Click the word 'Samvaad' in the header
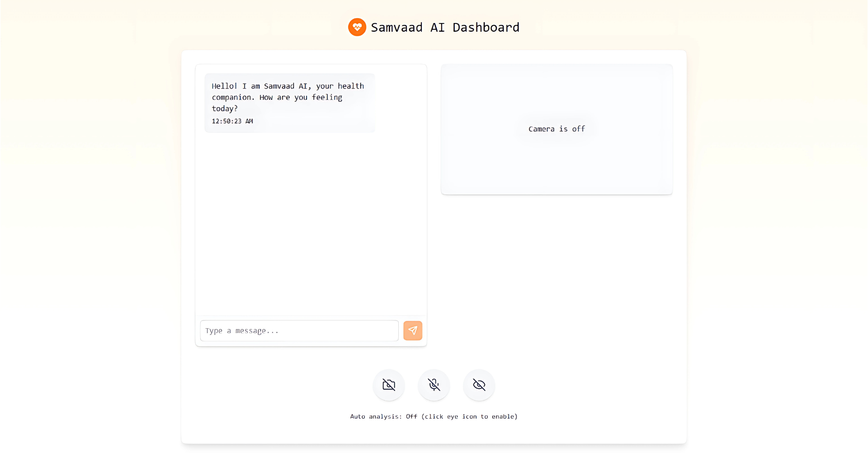The image size is (868, 453). point(396,28)
